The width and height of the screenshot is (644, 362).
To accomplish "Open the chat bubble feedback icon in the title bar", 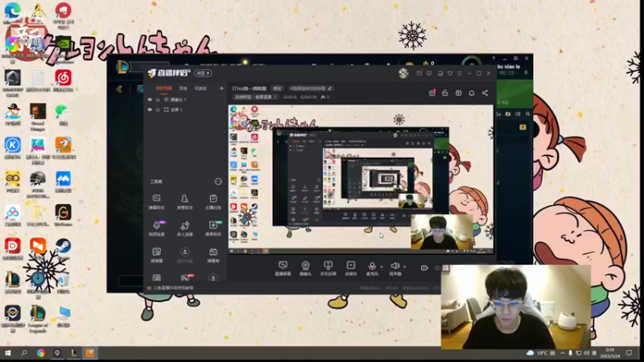I will coord(429,73).
